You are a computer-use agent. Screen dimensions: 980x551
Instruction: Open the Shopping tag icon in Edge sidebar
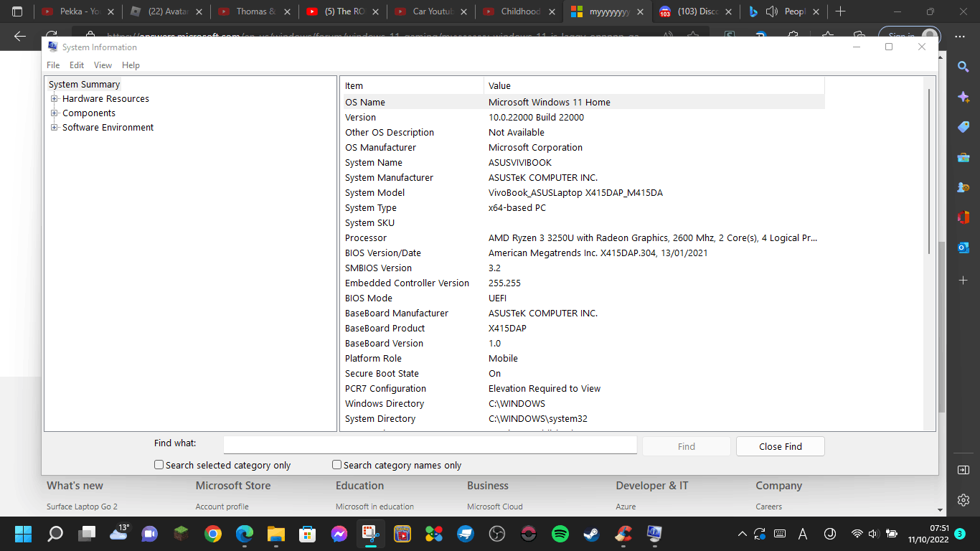963,127
